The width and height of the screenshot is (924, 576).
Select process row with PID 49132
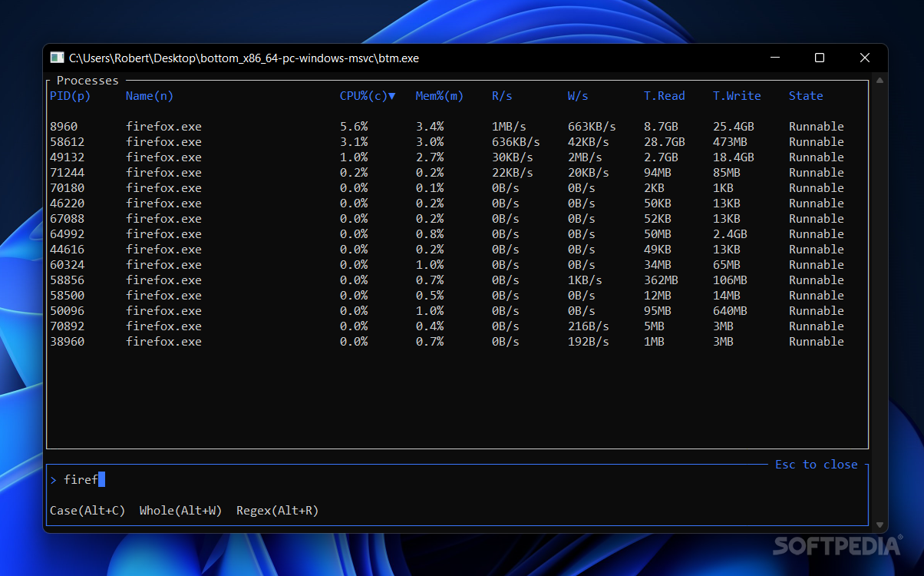click(457, 157)
